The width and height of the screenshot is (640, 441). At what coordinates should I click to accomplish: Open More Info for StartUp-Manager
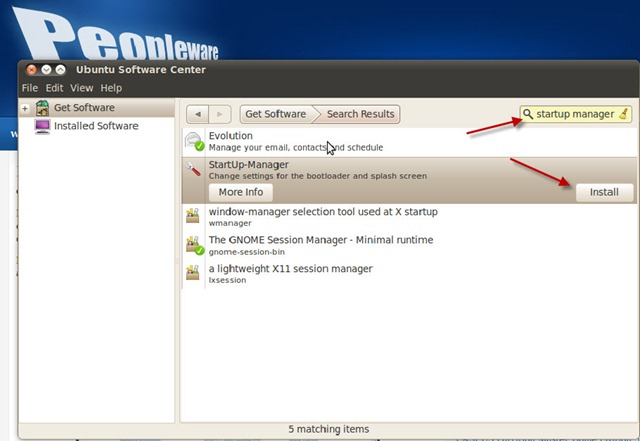241,192
